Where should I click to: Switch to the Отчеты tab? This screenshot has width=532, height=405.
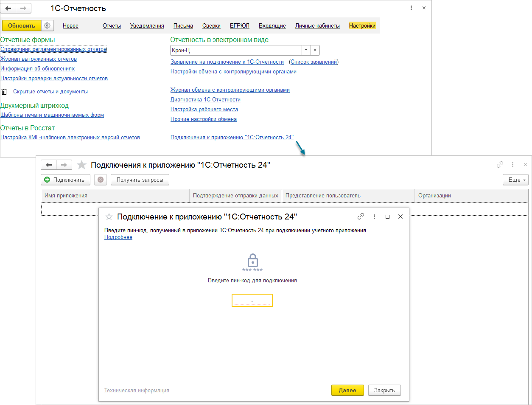pyautogui.click(x=112, y=26)
